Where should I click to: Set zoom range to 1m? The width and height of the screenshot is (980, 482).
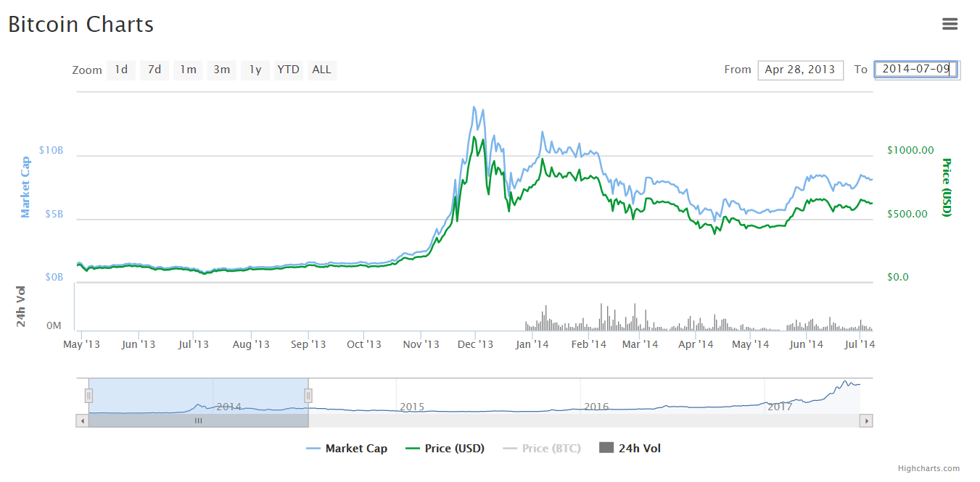188,70
